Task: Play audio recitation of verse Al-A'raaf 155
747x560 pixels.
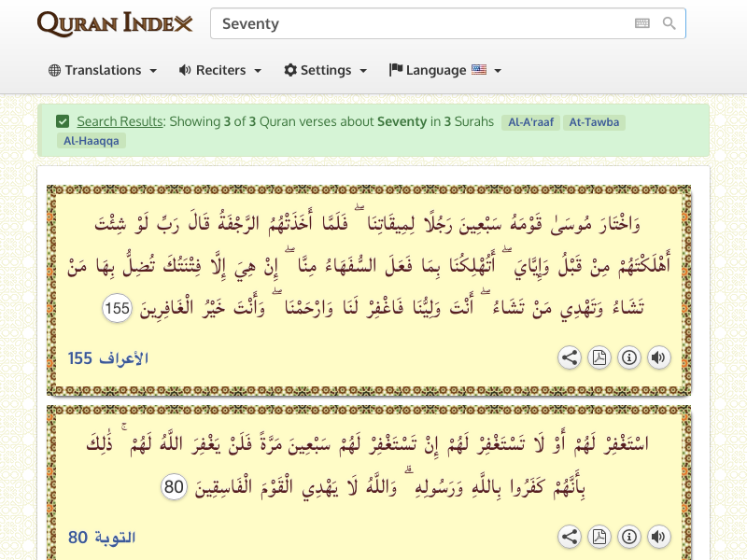Action: (659, 357)
